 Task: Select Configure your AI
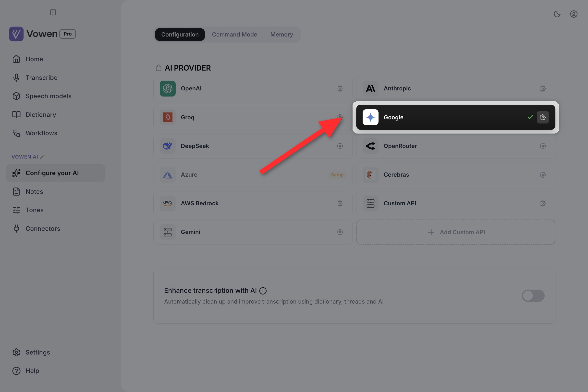[x=56, y=173]
